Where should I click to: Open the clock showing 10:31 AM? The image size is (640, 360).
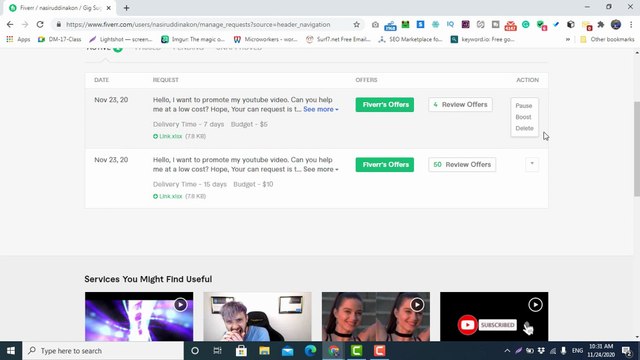[601, 351]
